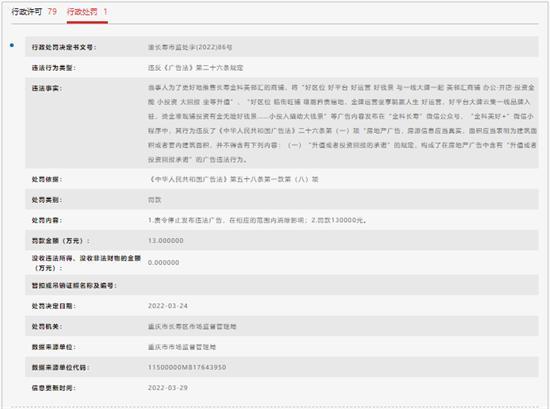The height and width of the screenshot is (409, 550).
Task: Select the 2022-03-29 update date
Action: tap(168, 388)
